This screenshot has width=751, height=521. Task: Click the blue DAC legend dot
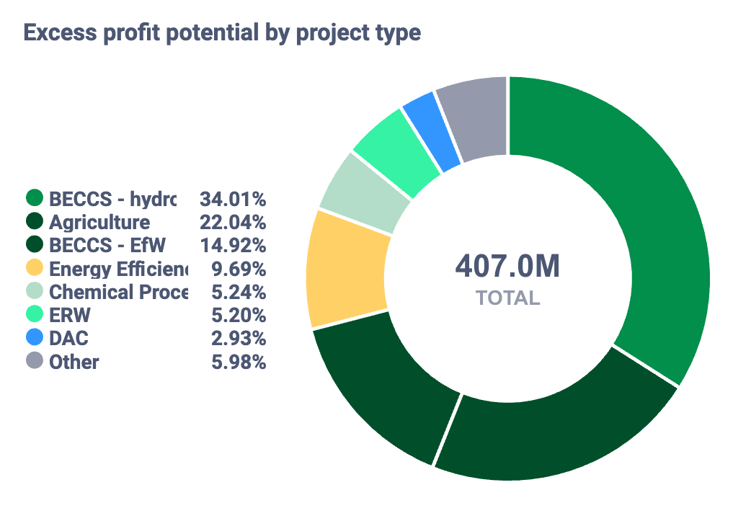[x=35, y=339]
